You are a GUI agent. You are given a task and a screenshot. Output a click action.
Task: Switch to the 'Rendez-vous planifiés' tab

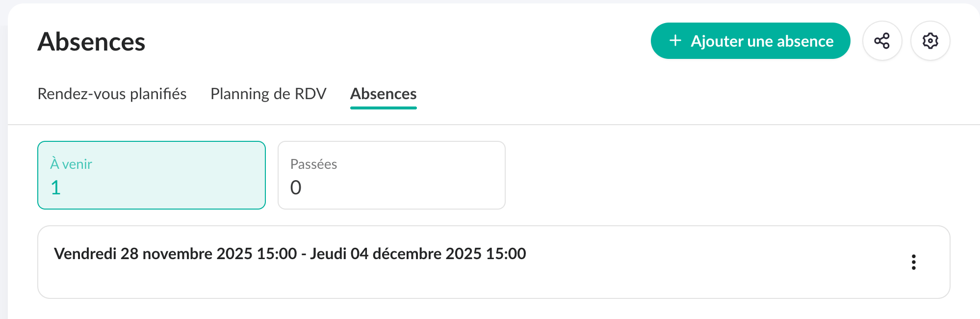[x=112, y=94]
